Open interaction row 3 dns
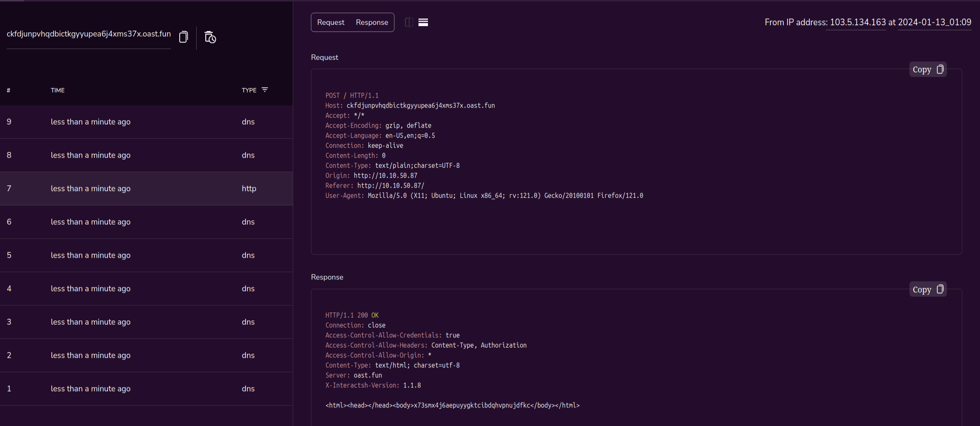 (x=146, y=322)
